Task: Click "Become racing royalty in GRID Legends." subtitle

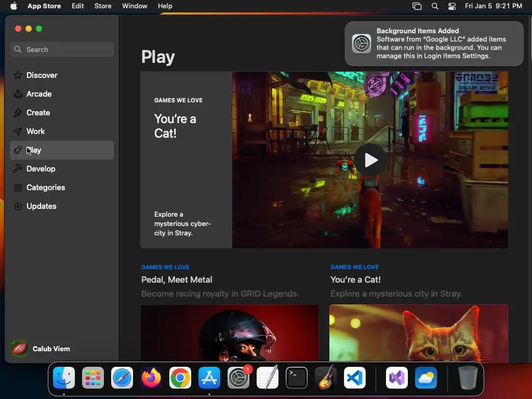Action: pyautogui.click(x=220, y=294)
